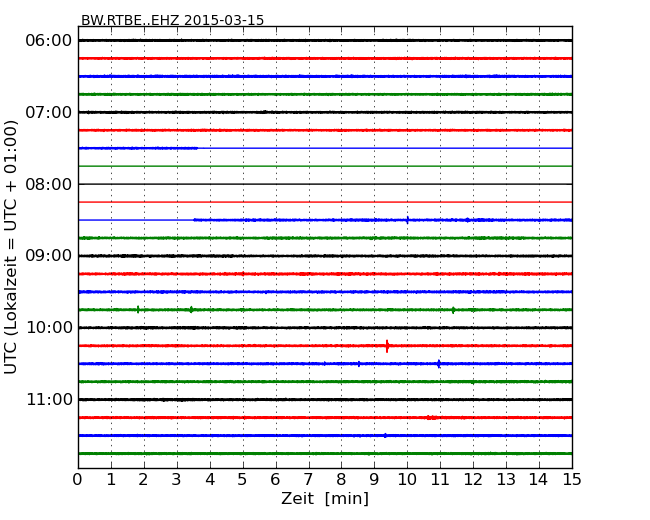Select the green spike near 11.4 minutes
This screenshot has height=520, width=650.
(453, 310)
